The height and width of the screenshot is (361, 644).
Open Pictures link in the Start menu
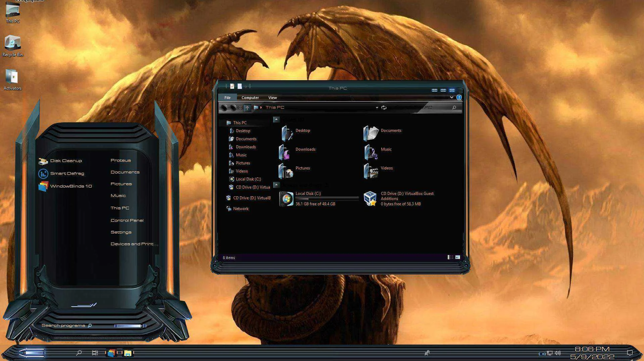pyautogui.click(x=121, y=184)
